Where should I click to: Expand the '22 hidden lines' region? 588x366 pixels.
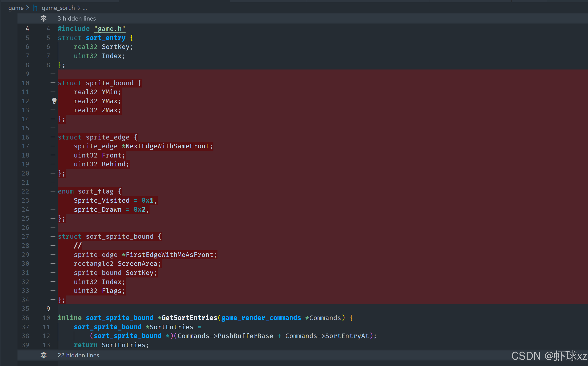tap(78, 355)
